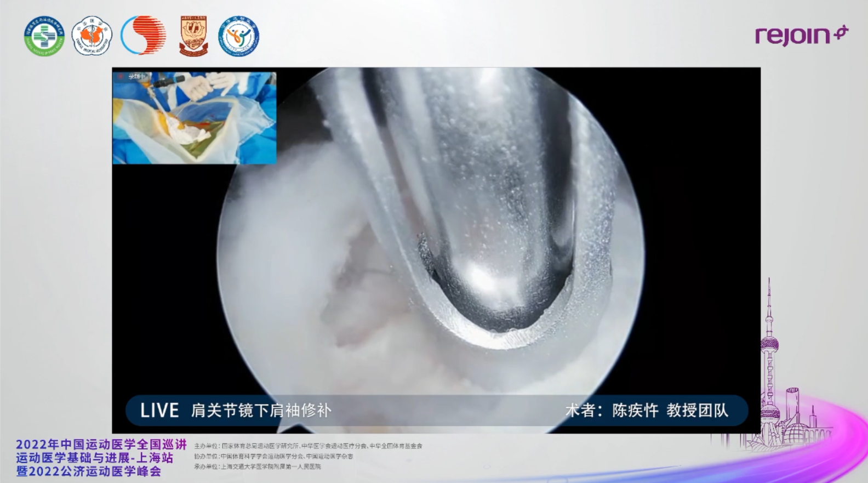Click the blue circular sports medicine logo
The width and height of the screenshot is (868, 483).
tap(239, 36)
